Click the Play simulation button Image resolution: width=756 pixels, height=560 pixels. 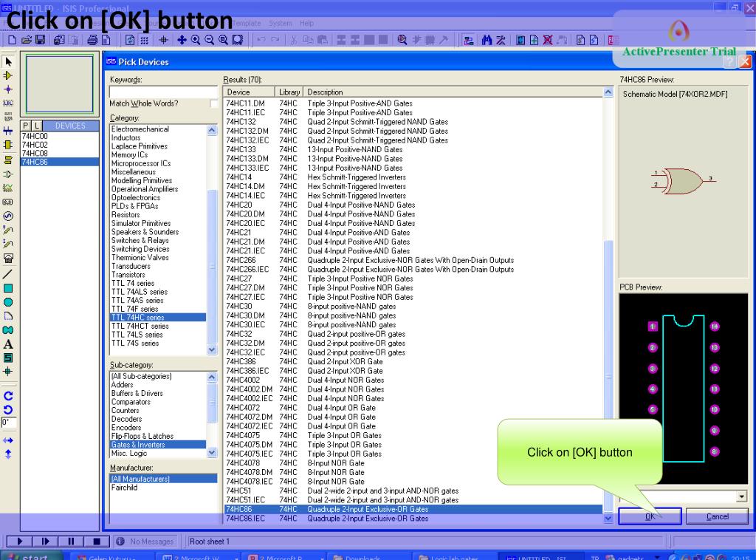(19, 542)
